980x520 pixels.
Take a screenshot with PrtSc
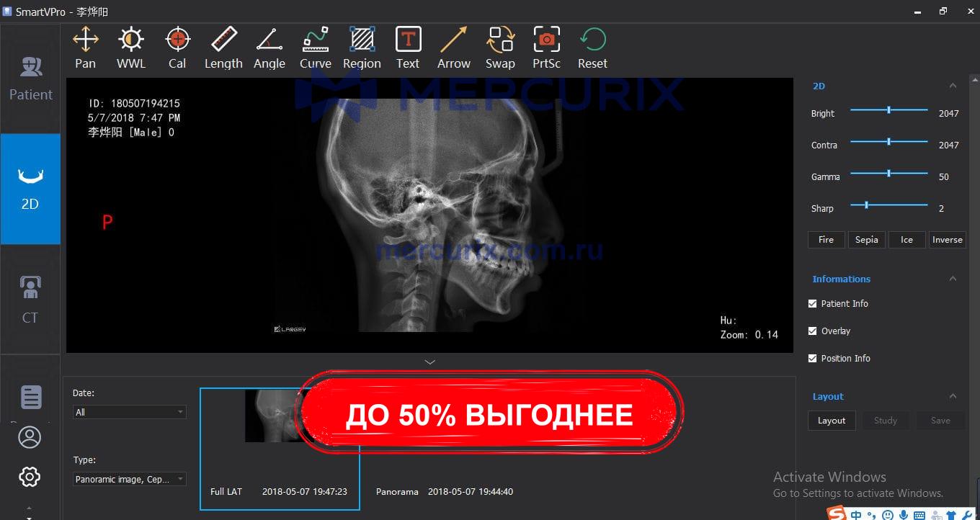coord(546,48)
